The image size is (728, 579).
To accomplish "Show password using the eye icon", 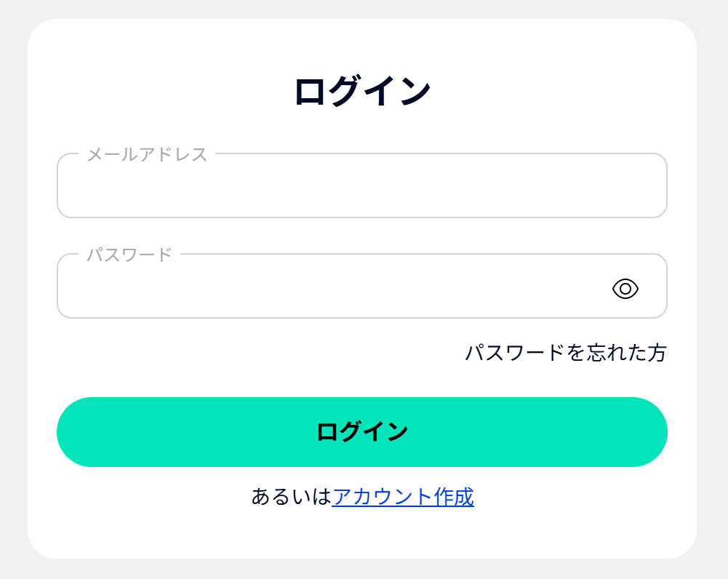I will point(625,289).
